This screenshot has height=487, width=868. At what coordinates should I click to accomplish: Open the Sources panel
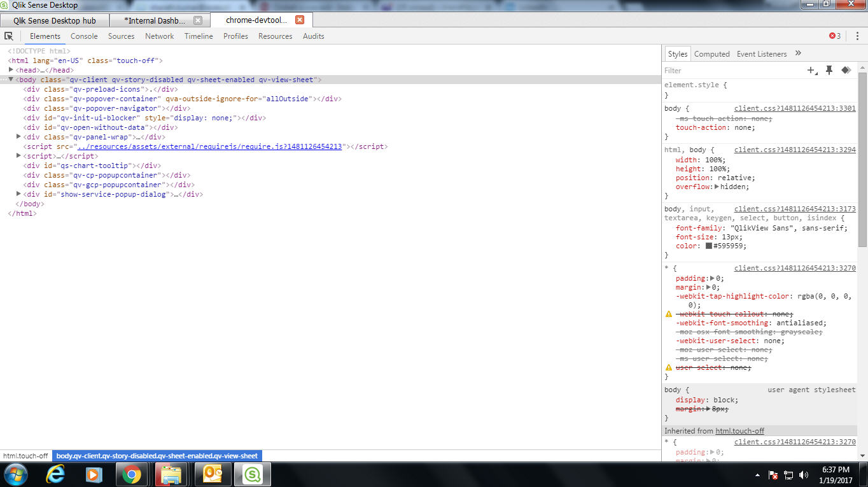pyautogui.click(x=121, y=36)
